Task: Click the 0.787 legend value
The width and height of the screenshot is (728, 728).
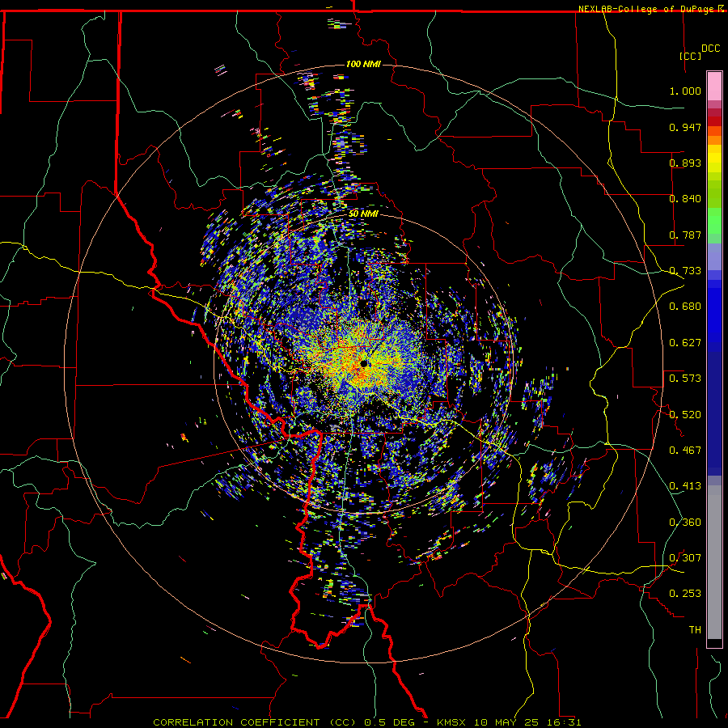Action: (685, 235)
